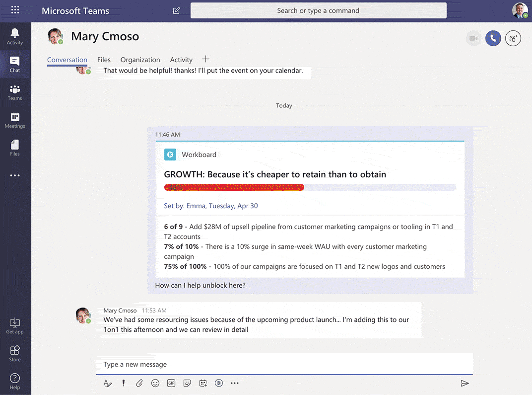Send the message with arrow icon
This screenshot has width=532, height=395.
click(465, 383)
